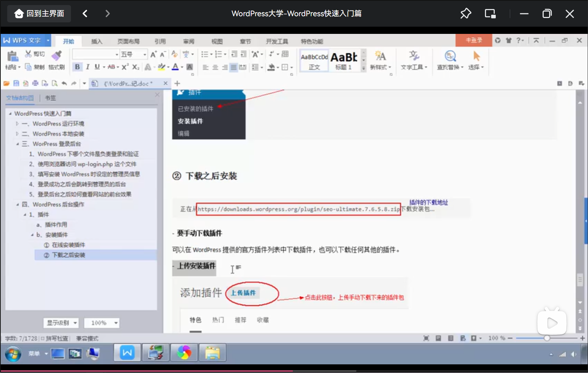Toggle Italic formatting
Screen dimensions: 588x373
pyautogui.click(x=87, y=67)
